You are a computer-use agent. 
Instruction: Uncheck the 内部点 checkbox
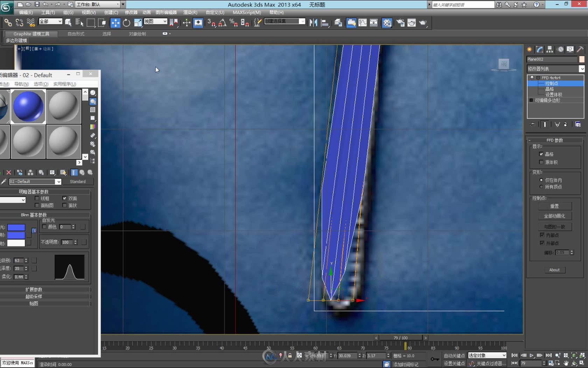[542, 235]
